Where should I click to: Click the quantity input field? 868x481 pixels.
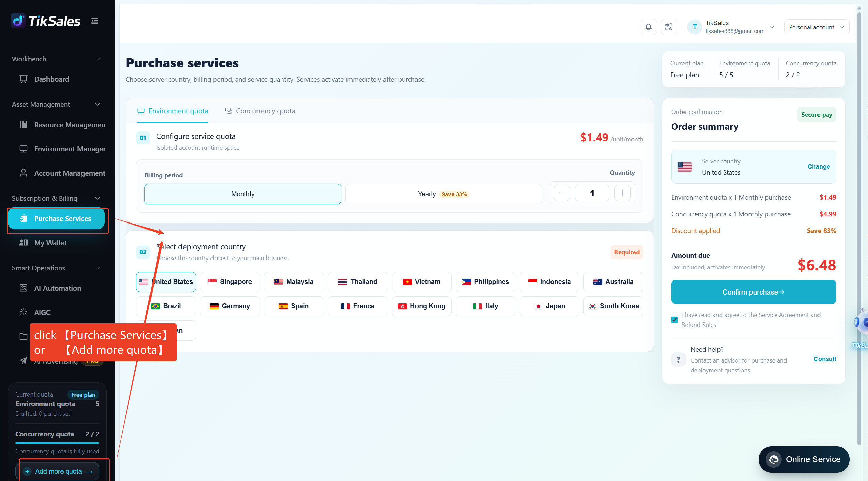click(x=592, y=193)
